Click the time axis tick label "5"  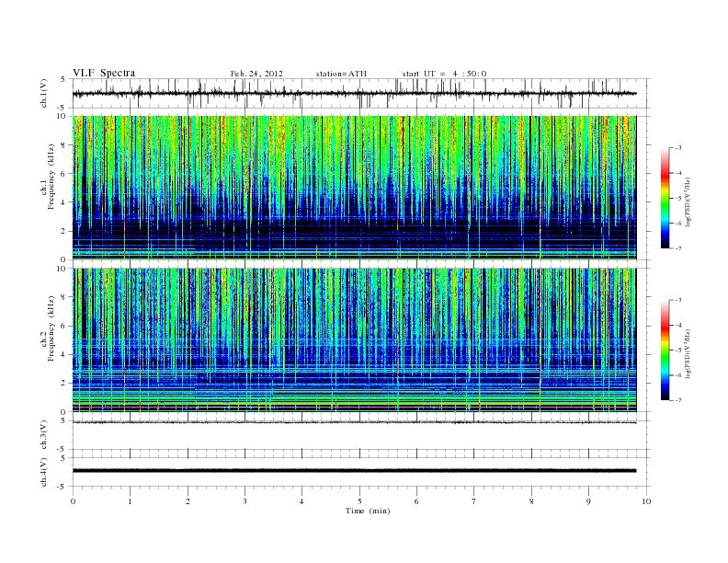click(359, 501)
